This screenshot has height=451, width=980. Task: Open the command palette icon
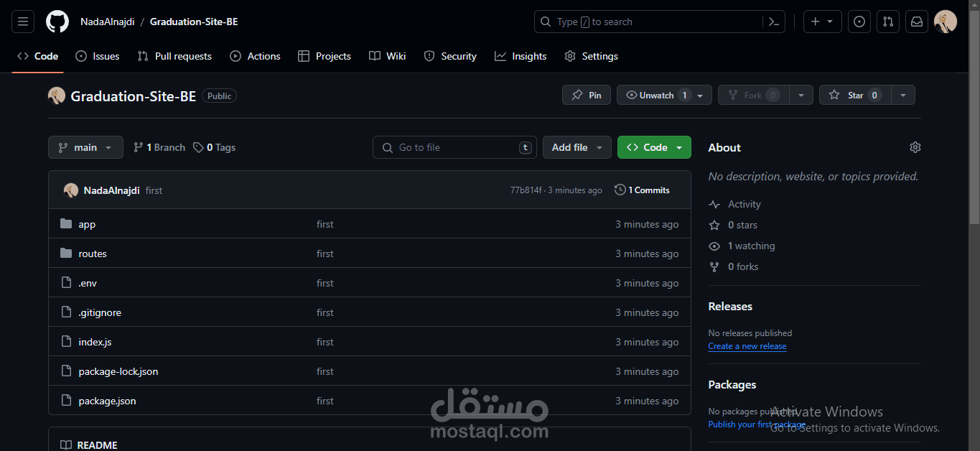pyautogui.click(x=774, y=22)
